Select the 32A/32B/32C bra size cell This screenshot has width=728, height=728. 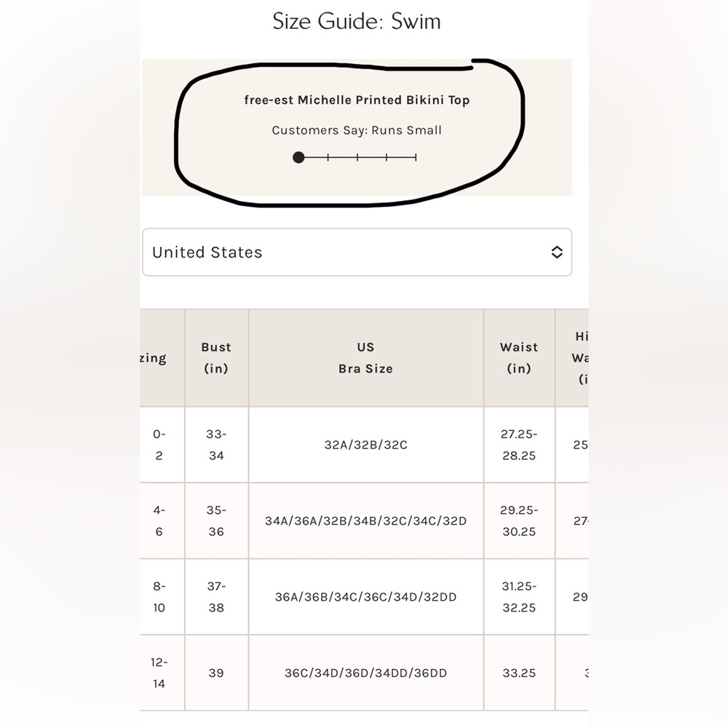366,445
